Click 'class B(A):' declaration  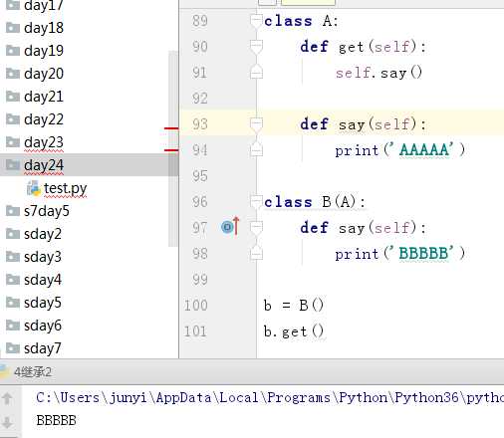coord(315,201)
